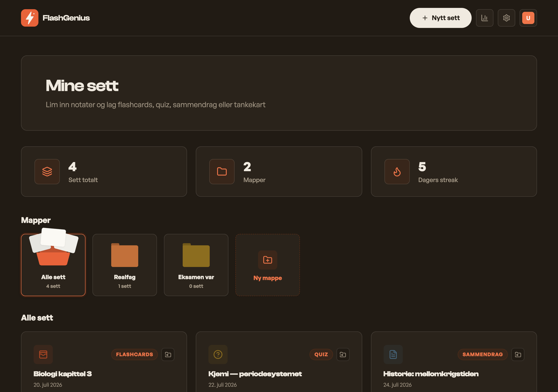Open the statistics bar chart icon

[x=485, y=18]
